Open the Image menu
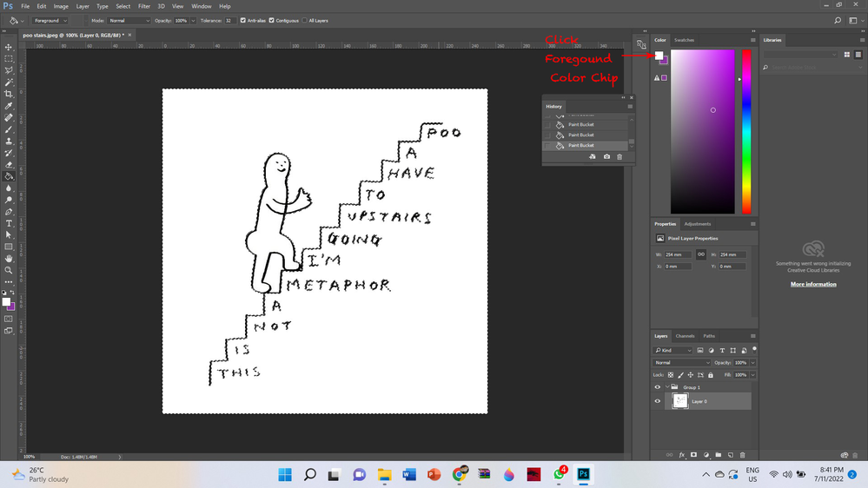Screen dimensions: 868x488 (x=61, y=6)
